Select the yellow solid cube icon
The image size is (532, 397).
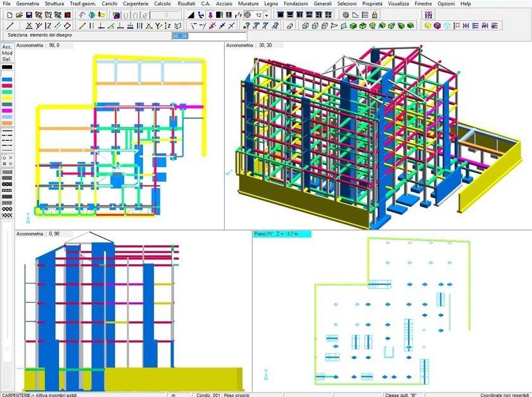point(428,26)
